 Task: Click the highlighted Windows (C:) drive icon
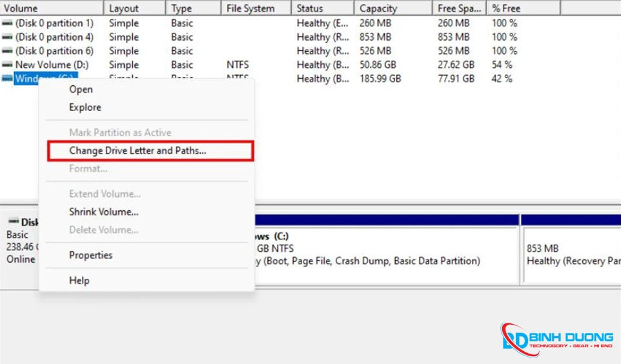coord(7,79)
